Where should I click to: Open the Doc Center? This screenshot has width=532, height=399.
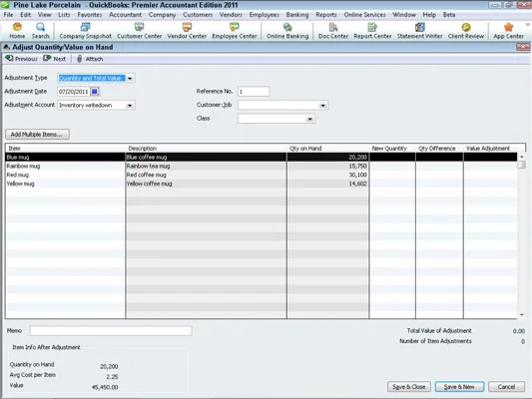click(333, 31)
